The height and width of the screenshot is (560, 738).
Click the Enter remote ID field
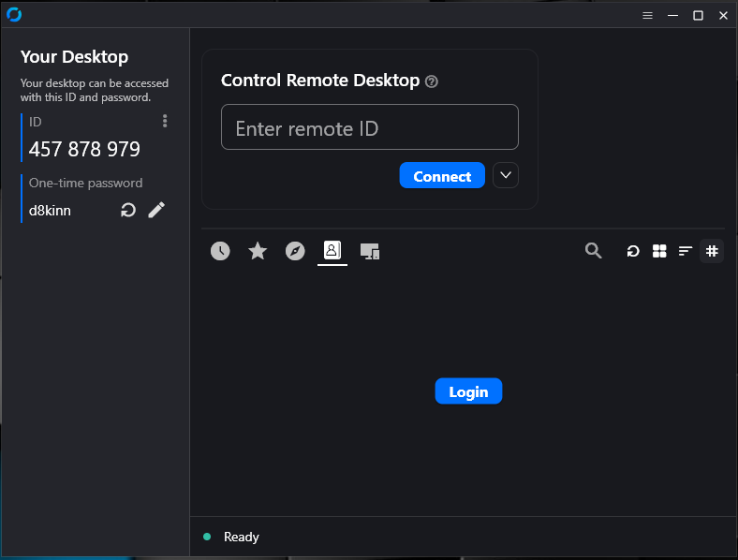coord(369,127)
